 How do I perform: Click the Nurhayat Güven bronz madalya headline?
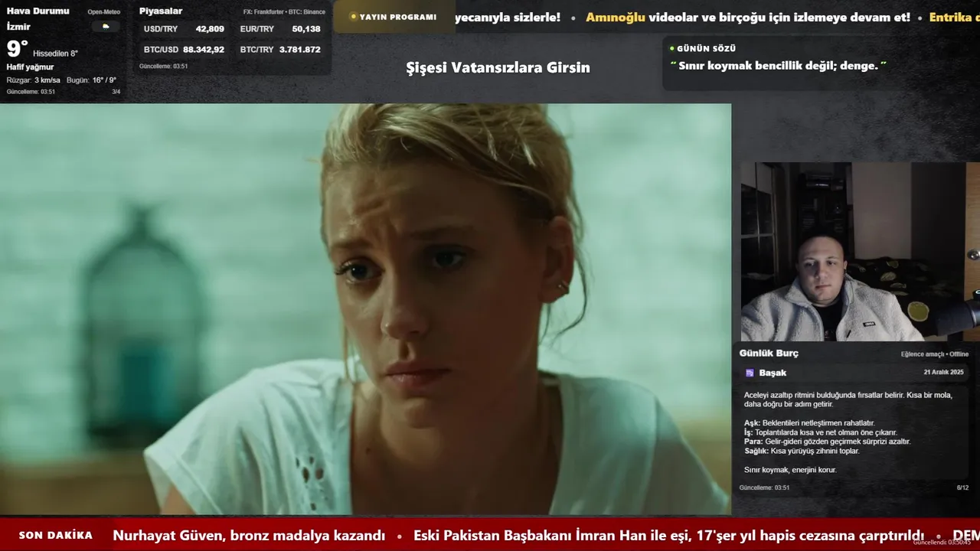(x=249, y=535)
